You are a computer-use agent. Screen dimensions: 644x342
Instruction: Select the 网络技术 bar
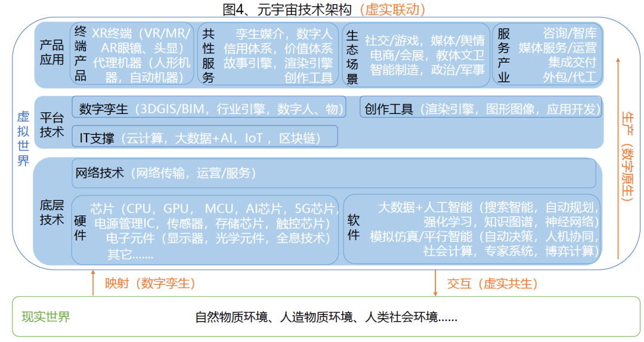334,174
